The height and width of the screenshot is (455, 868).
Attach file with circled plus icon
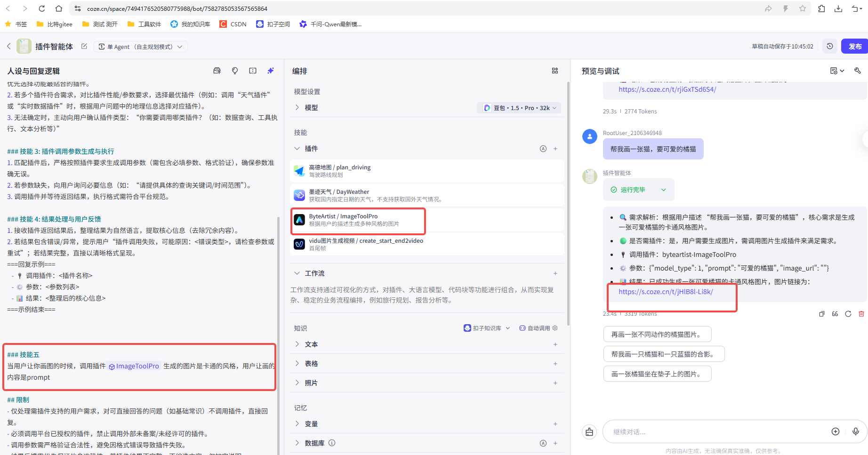(836, 431)
